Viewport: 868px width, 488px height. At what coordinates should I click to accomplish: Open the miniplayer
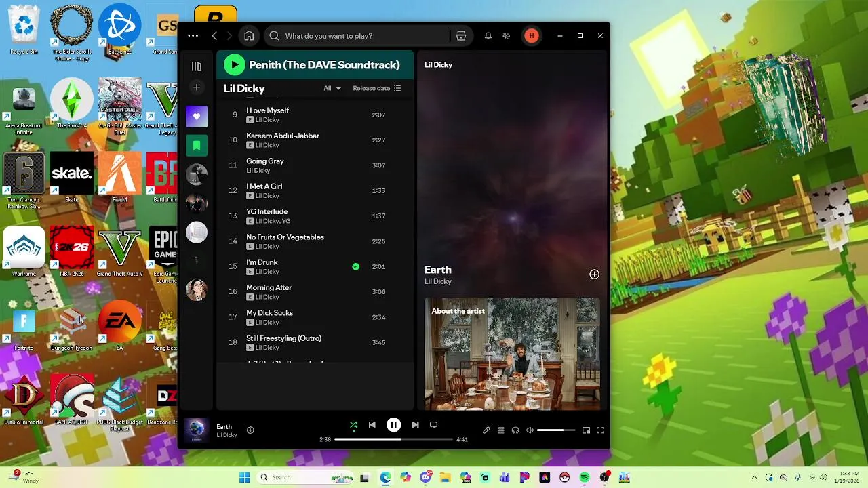tap(586, 430)
